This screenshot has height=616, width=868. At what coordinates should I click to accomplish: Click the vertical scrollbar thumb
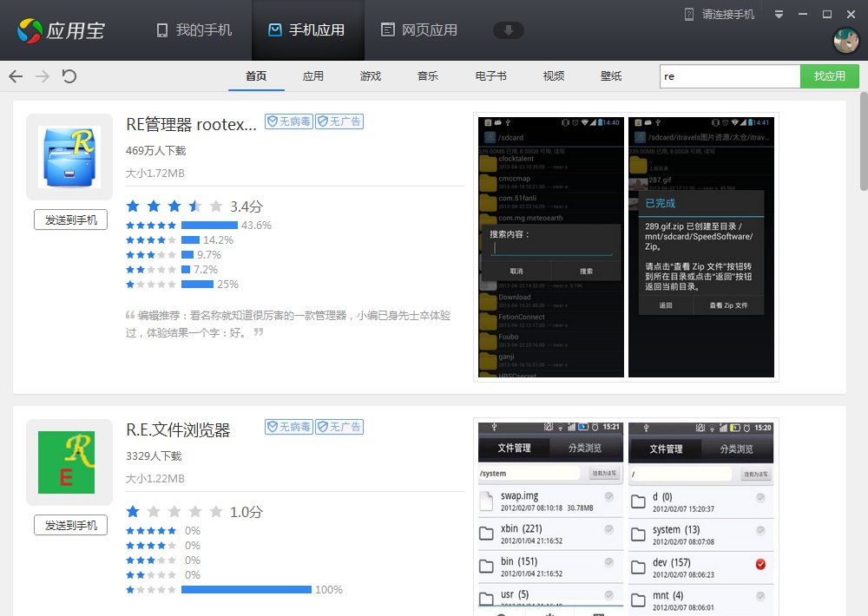(864, 141)
